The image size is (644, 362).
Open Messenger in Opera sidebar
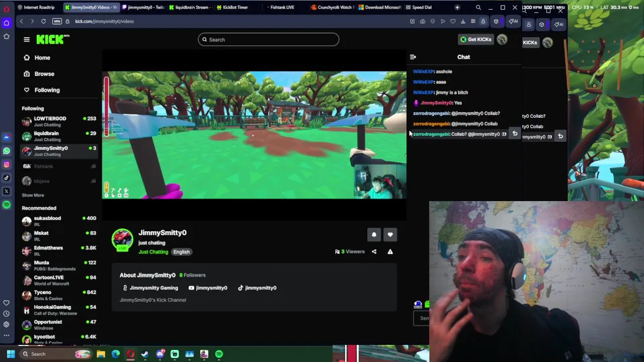point(7,137)
